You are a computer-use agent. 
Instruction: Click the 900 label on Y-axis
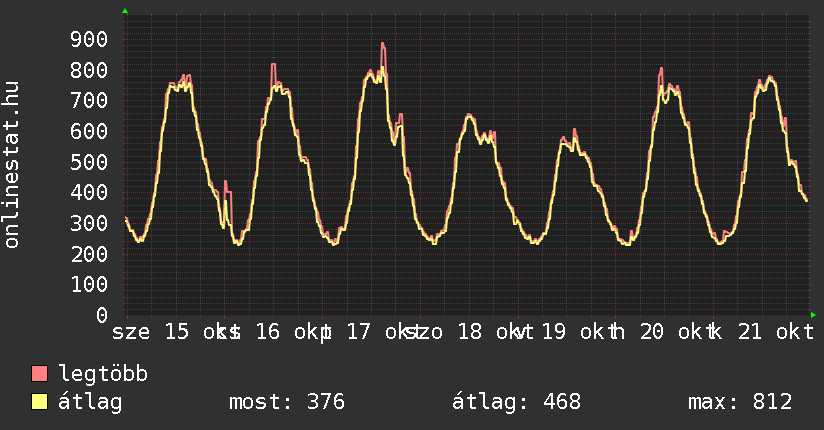[89, 39]
